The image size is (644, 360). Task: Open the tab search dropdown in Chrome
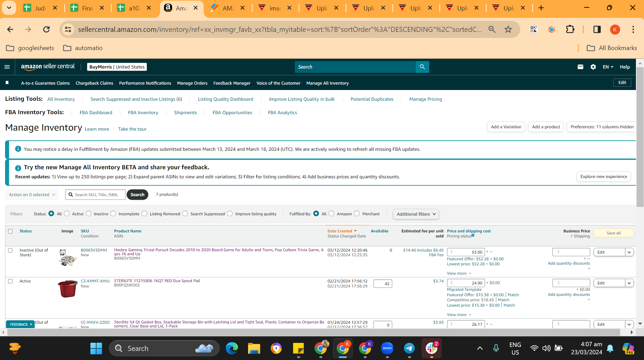[x=9, y=8]
